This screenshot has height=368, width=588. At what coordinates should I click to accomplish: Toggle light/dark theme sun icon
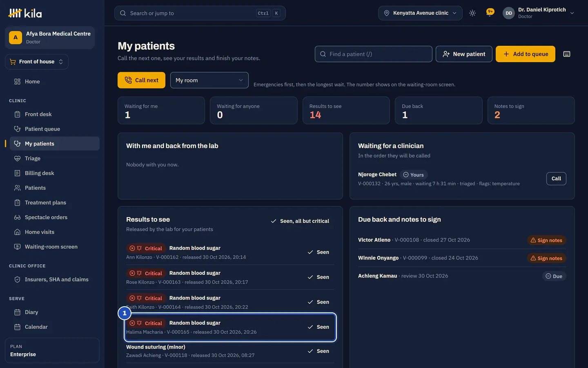click(x=472, y=13)
